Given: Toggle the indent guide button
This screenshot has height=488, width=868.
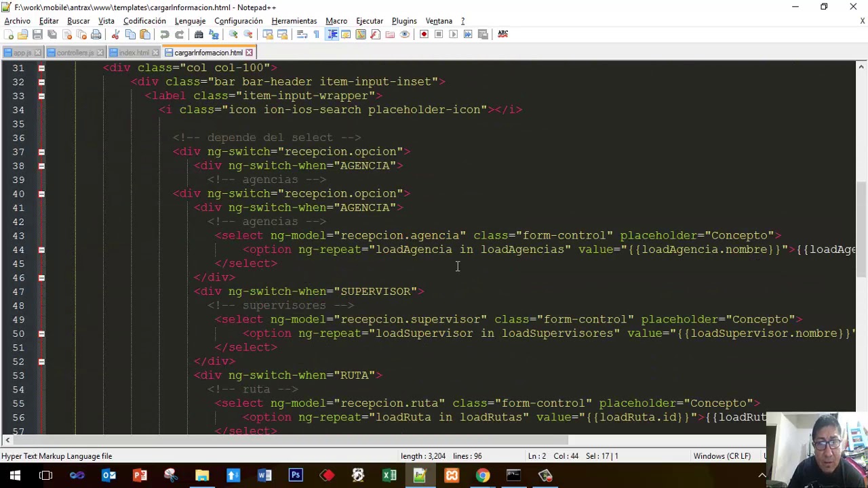Looking at the screenshot, I should tap(332, 35).
